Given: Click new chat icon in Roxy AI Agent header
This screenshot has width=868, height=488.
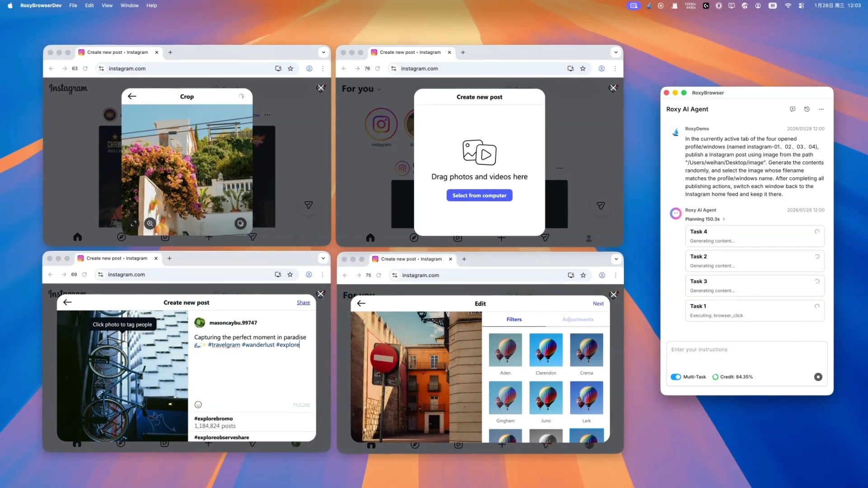Looking at the screenshot, I should (x=793, y=109).
